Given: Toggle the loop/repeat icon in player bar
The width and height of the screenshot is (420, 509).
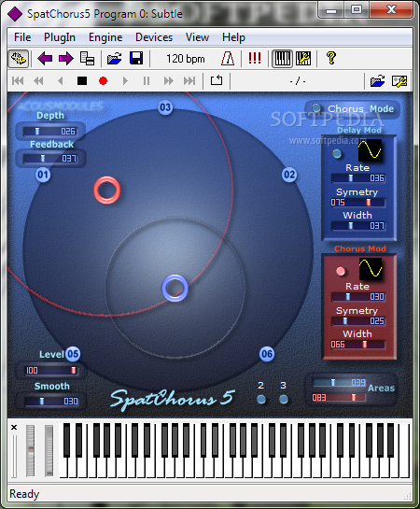Looking at the screenshot, I should point(217,80).
